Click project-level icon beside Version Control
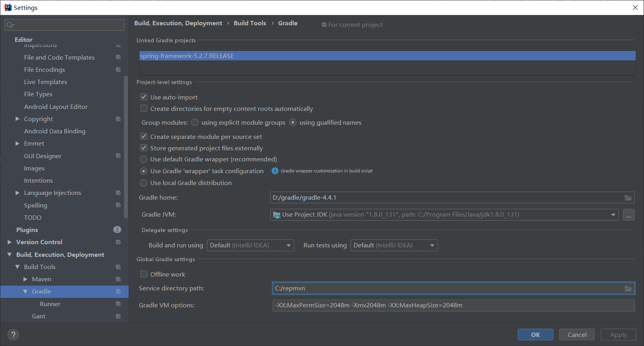Viewport: 644px width, 346px height. [118, 242]
